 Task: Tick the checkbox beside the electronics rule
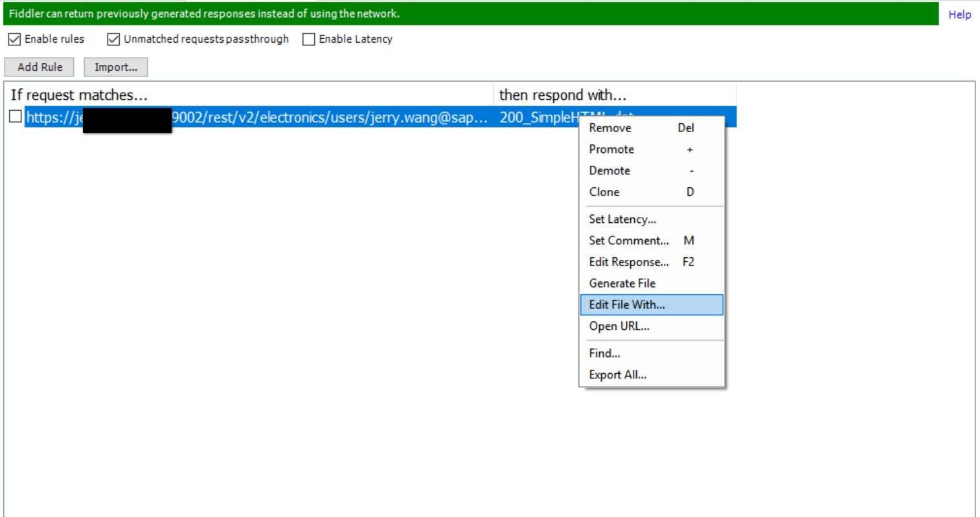(x=16, y=117)
